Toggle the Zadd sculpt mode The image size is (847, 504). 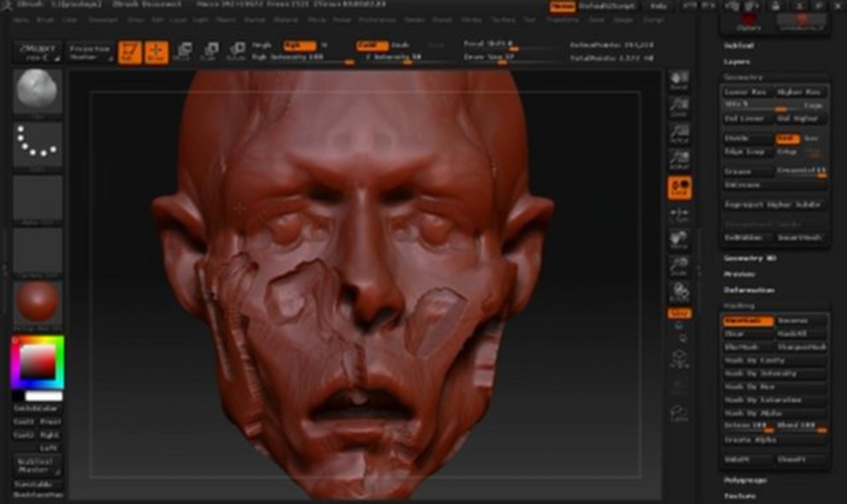[372, 45]
